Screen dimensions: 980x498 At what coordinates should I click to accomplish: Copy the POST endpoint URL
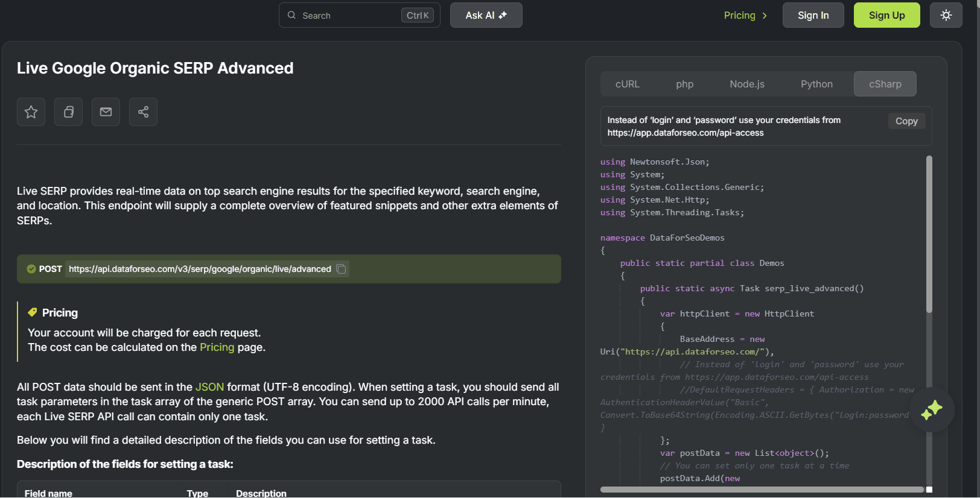point(341,269)
